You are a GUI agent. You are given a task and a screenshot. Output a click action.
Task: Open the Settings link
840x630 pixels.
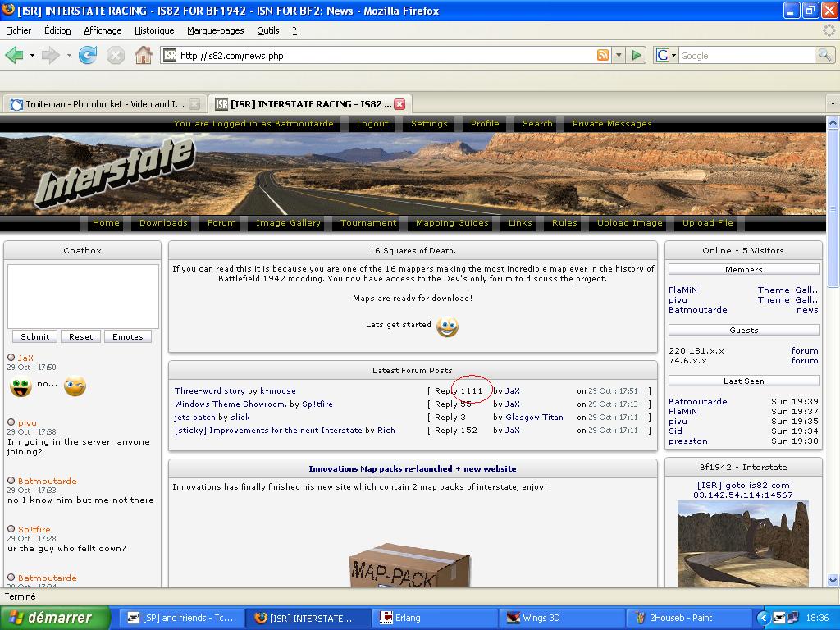point(429,124)
